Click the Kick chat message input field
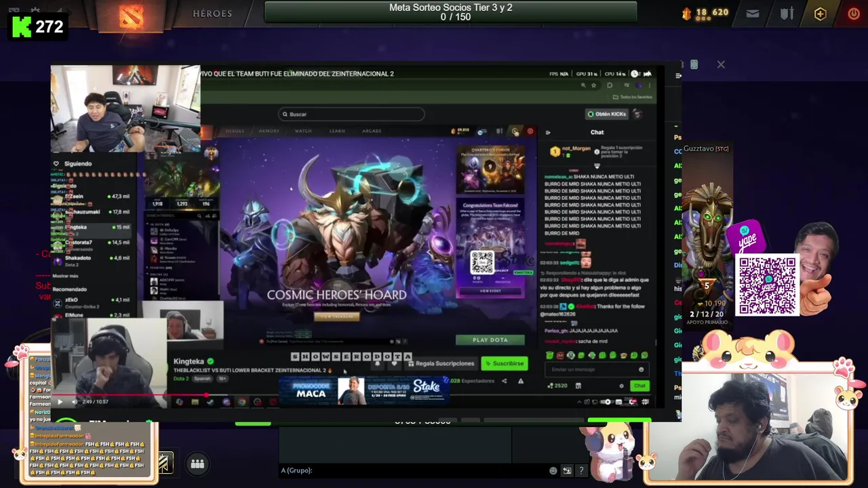Image resolution: width=868 pixels, height=488 pixels. pos(597,369)
